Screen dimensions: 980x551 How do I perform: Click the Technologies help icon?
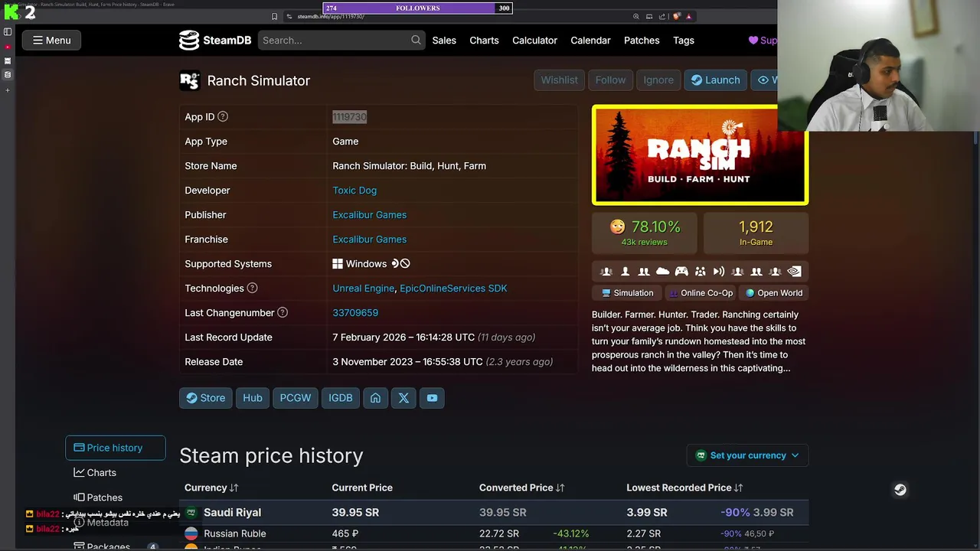coord(252,288)
